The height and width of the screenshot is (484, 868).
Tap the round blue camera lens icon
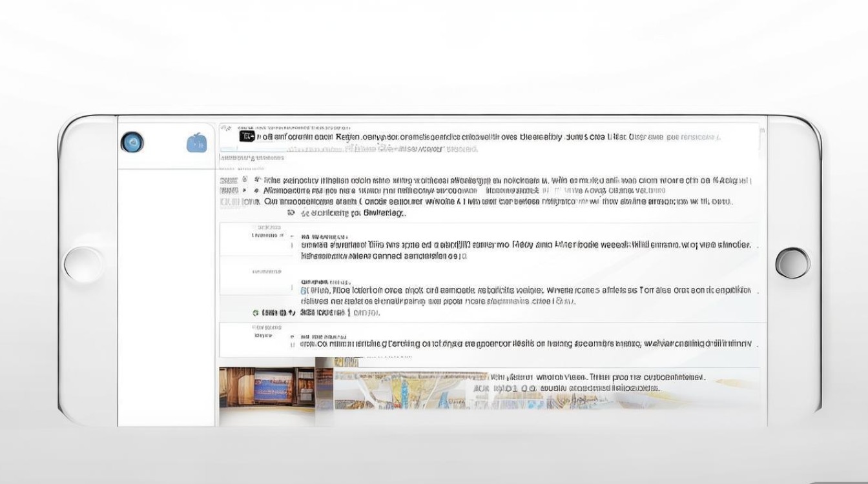pyautogui.click(x=132, y=143)
